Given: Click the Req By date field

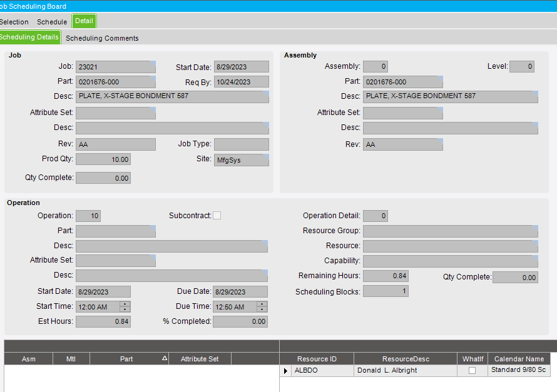Looking at the screenshot, I should [x=241, y=82].
